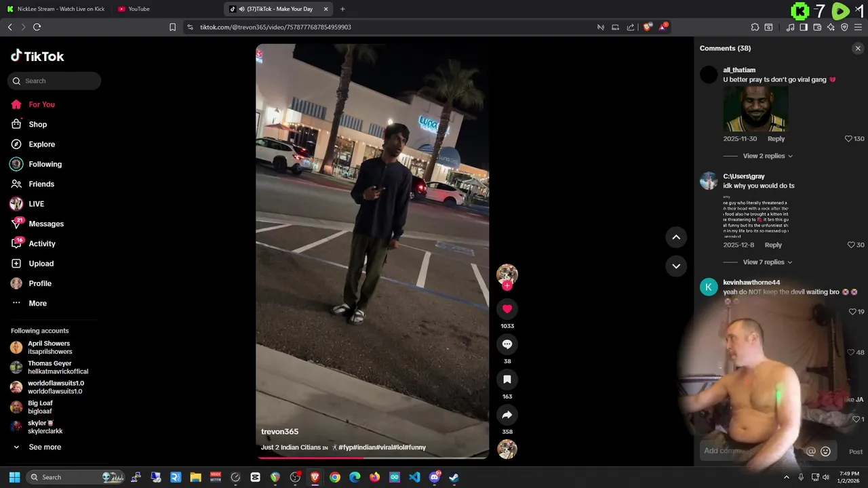
Task: Like all_thatiam's comment with 130 likes
Action: [x=848, y=139]
